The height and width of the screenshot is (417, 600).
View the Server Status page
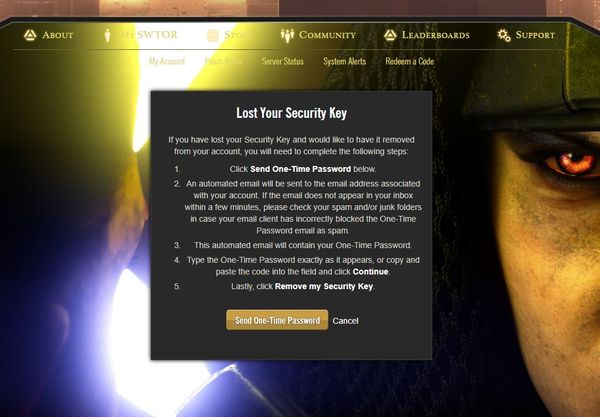(x=283, y=61)
